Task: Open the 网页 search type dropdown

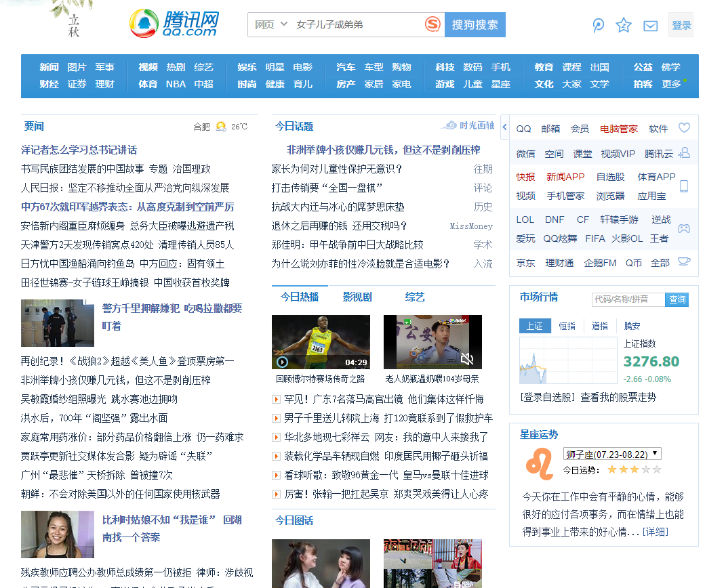Action: pos(270,24)
